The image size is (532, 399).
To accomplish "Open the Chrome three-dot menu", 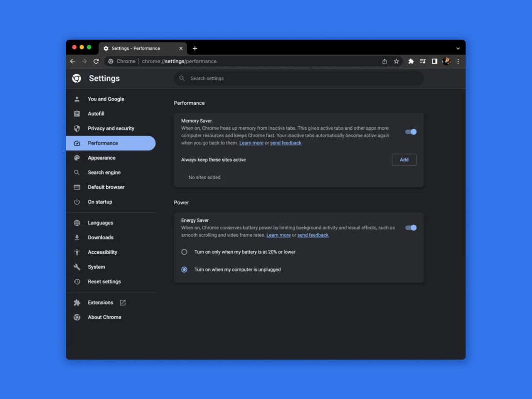I will [x=458, y=61].
